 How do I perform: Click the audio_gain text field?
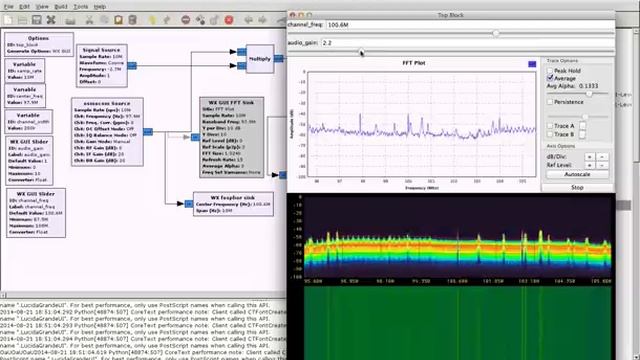467,43
